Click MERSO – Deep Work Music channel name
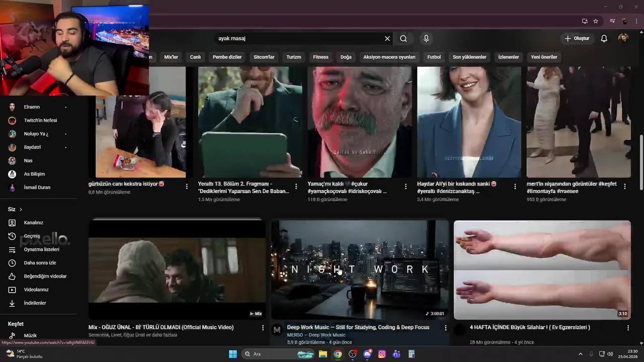This screenshot has width=644, height=362. (x=316, y=335)
